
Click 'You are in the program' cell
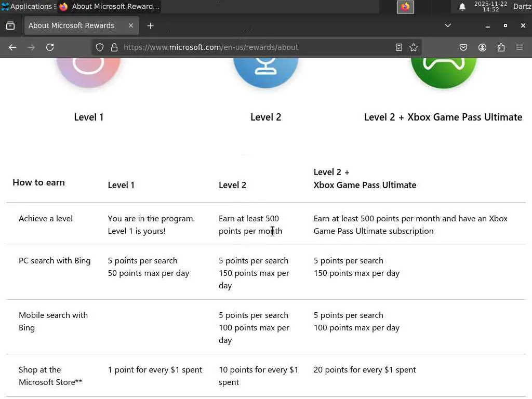(x=151, y=225)
